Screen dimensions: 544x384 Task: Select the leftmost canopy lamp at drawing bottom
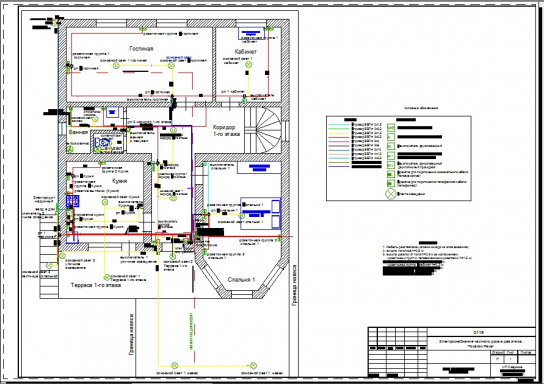175,365
